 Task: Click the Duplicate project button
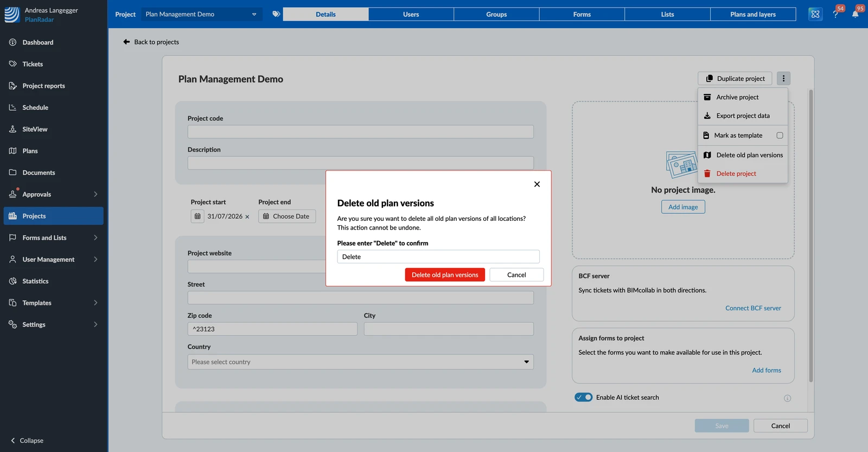[735, 79]
